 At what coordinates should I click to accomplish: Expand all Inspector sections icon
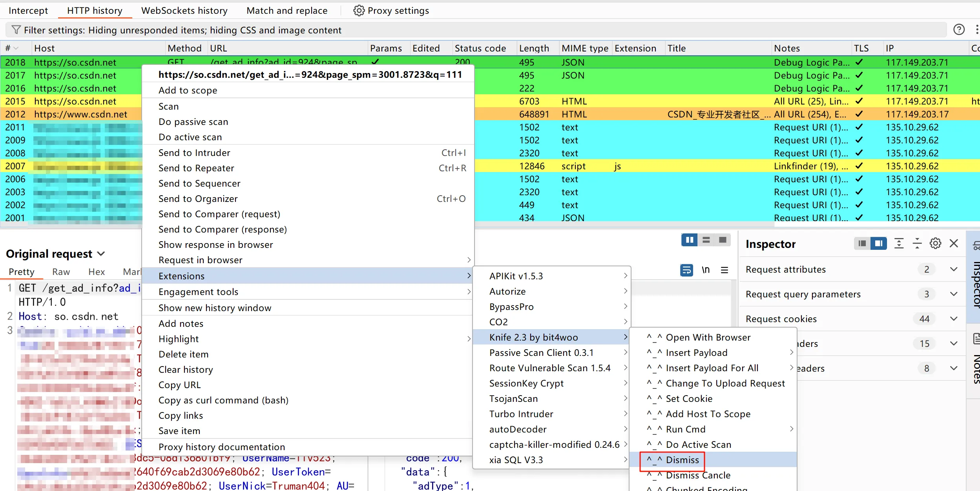(x=899, y=244)
